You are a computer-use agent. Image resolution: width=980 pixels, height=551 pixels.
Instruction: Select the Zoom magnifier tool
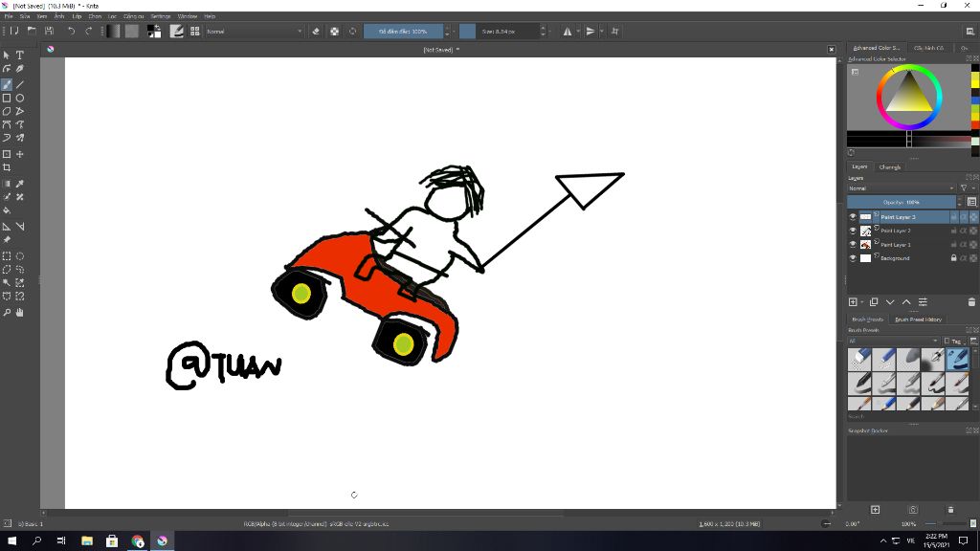[x=7, y=313]
